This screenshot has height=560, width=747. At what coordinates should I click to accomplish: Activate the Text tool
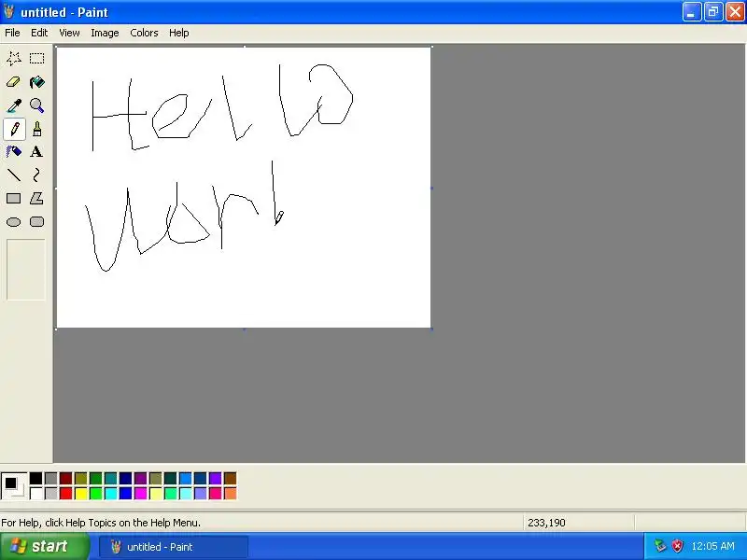coord(36,152)
